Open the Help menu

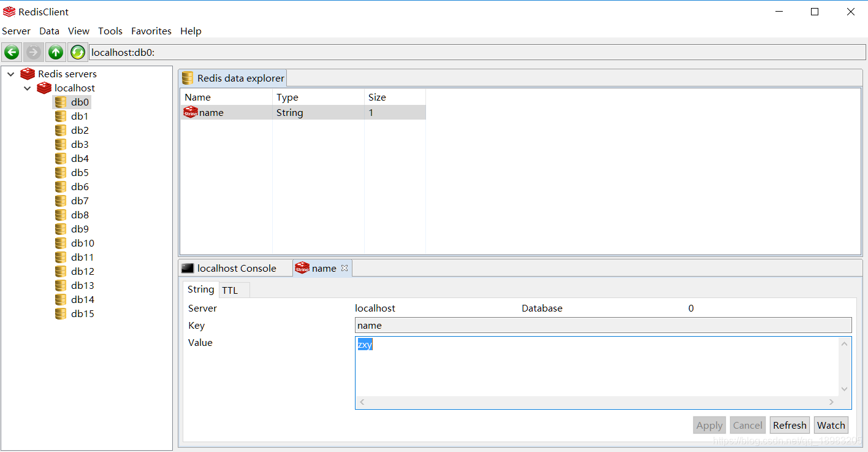coord(191,31)
